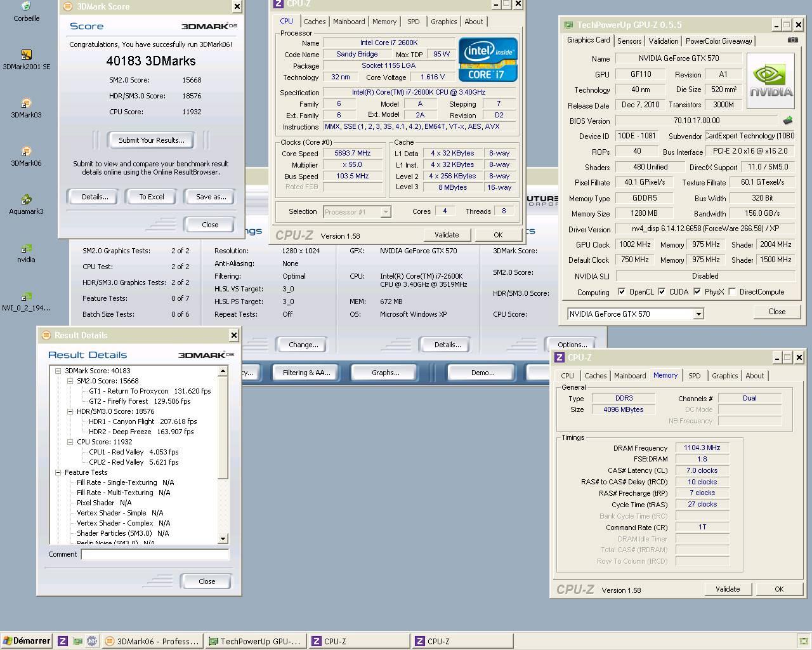This screenshot has height=650, width=812.
Task: Open the SPD tab in top CPU-Z
Action: [414, 22]
